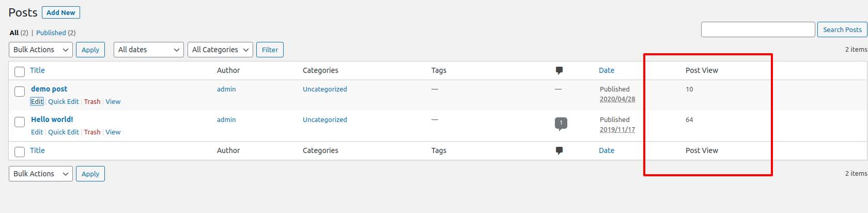Screen dimensions: 868x213
Task: Click comments icon in table header
Action: click(559, 70)
